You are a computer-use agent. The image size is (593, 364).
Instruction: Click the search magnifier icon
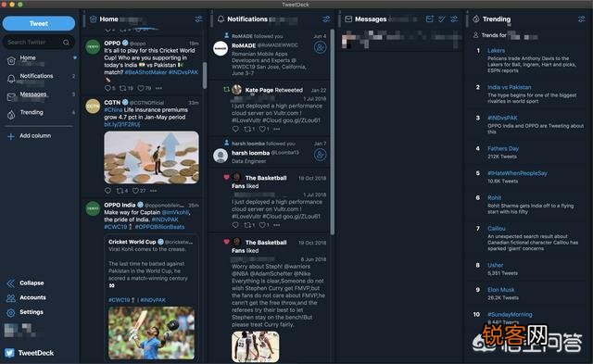point(67,42)
